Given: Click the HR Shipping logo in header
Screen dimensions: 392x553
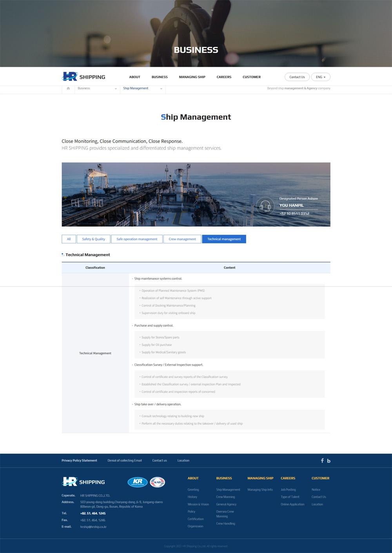Looking at the screenshot, I should click(x=83, y=77).
